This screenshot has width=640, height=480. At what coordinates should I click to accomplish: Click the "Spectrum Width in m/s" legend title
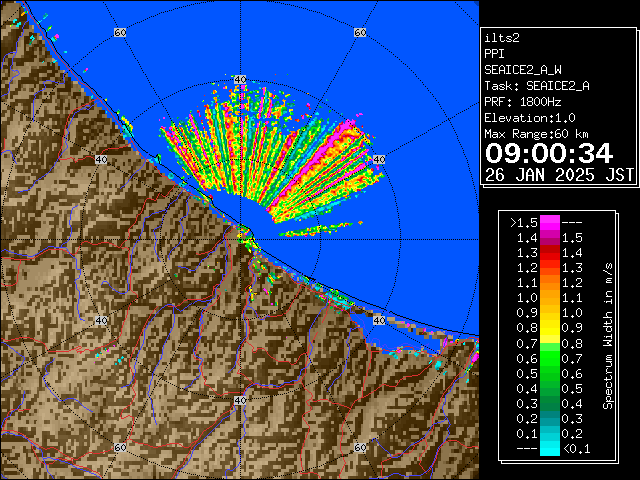(608, 336)
